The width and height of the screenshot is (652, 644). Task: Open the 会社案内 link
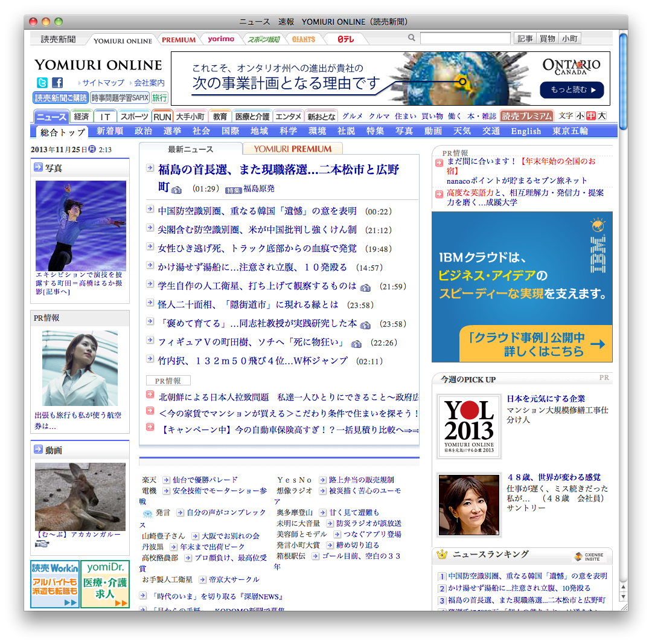(x=149, y=83)
